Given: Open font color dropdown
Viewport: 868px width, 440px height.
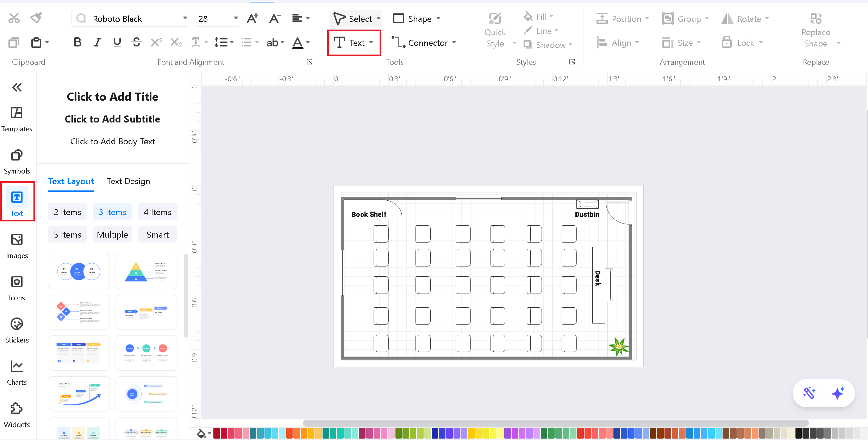Looking at the screenshot, I should [307, 43].
